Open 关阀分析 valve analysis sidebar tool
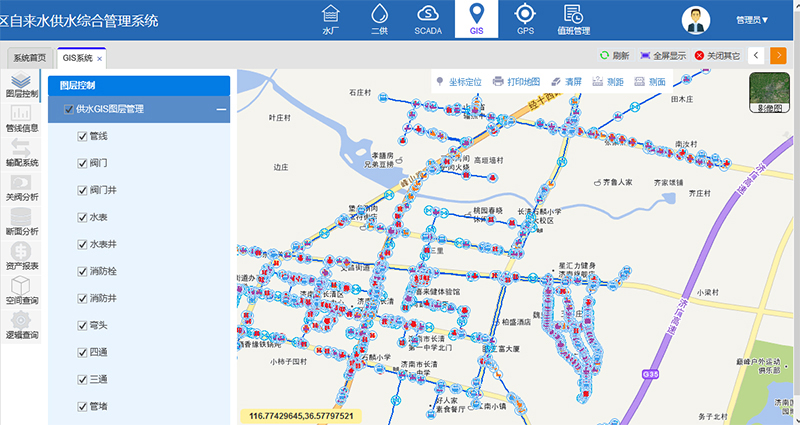This screenshot has width=800, height=425. (22, 185)
